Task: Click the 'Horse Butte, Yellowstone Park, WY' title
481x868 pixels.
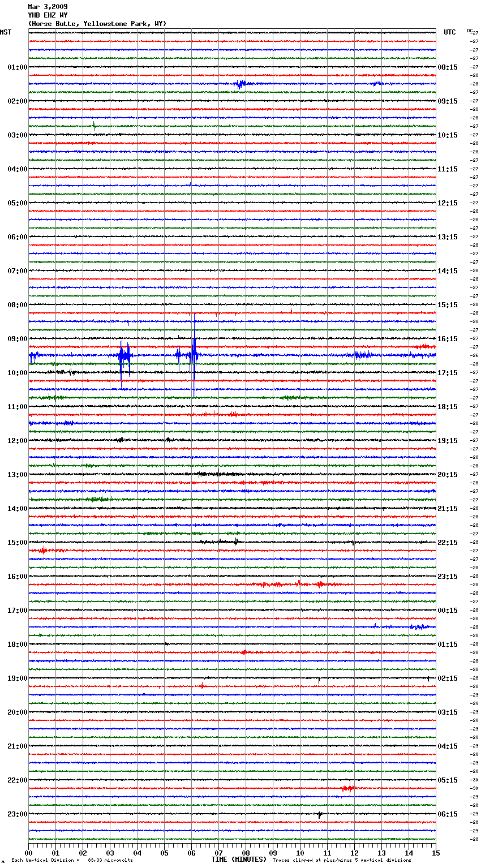Action: 97,24
